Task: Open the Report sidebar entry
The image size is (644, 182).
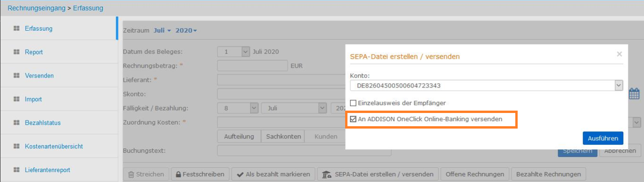Action: pyautogui.click(x=34, y=52)
